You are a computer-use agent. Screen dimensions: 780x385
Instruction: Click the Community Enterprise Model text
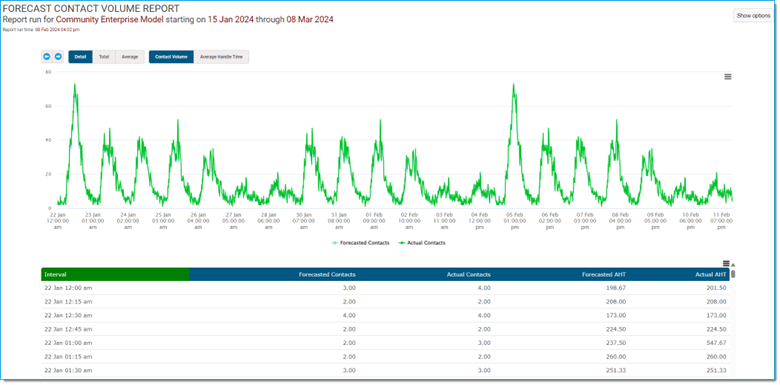109,19
